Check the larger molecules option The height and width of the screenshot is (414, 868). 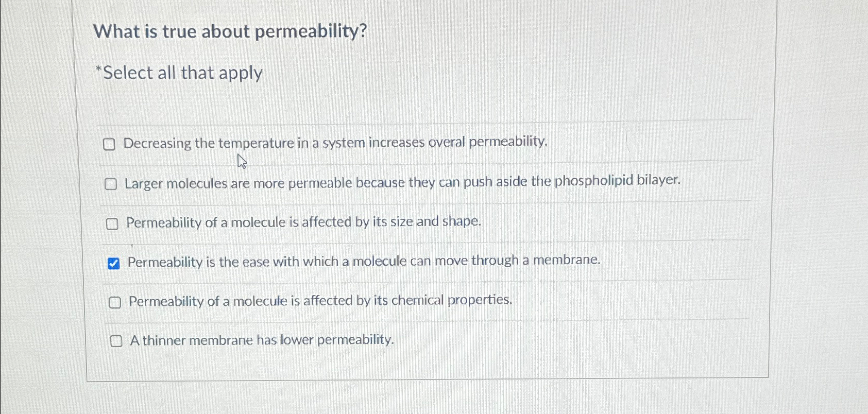(x=111, y=184)
